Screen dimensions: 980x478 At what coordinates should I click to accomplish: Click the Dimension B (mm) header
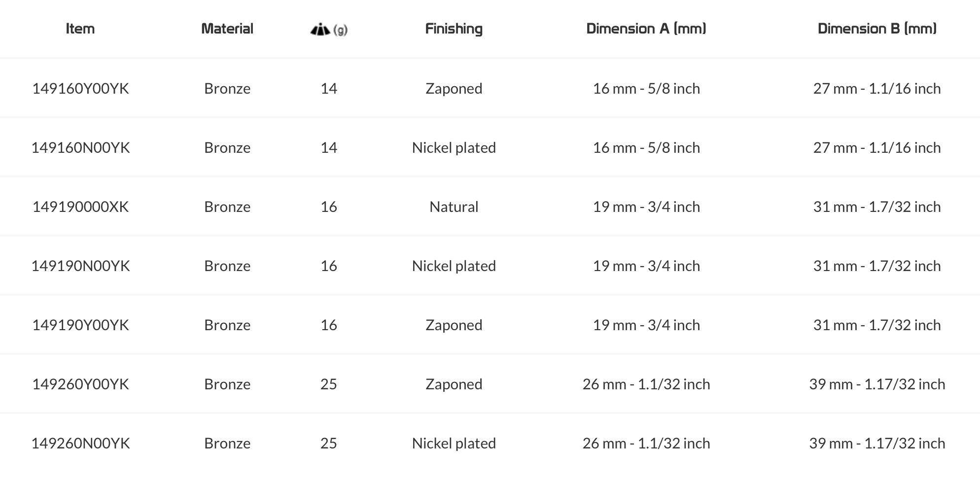[877, 29]
